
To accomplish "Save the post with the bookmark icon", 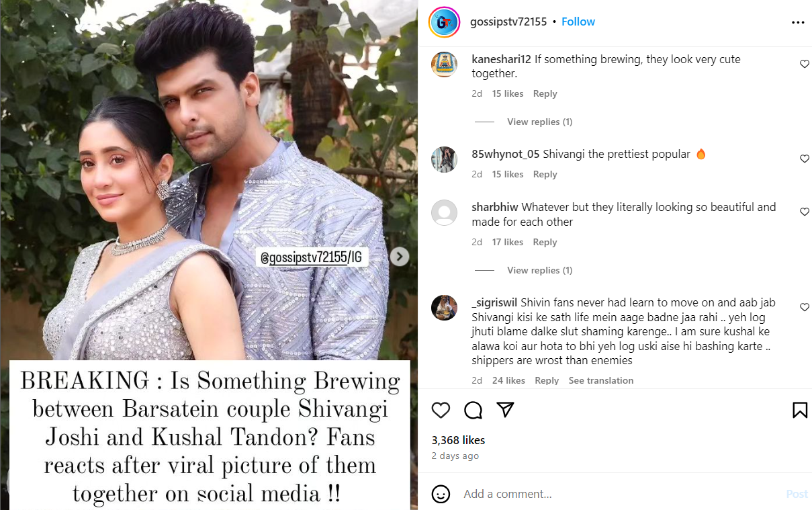I will click(x=799, y=410).
